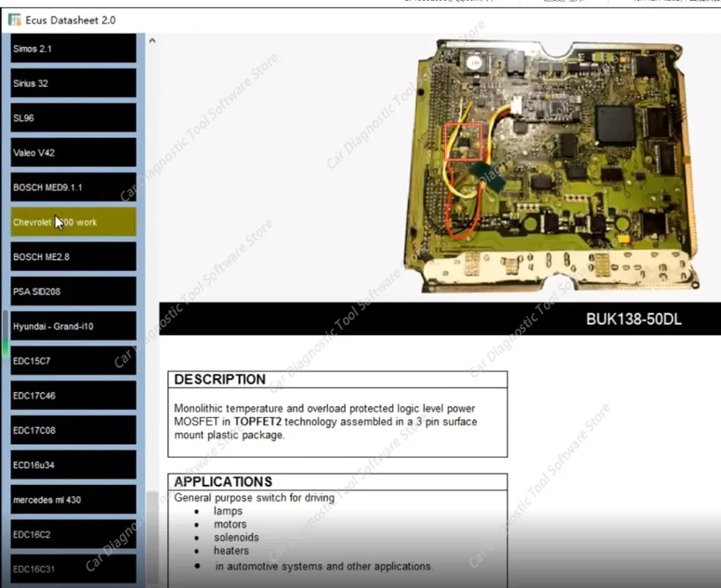
Task: Open BOSCH MED9.1.1 entry
Action: click(x=73, y=187)
